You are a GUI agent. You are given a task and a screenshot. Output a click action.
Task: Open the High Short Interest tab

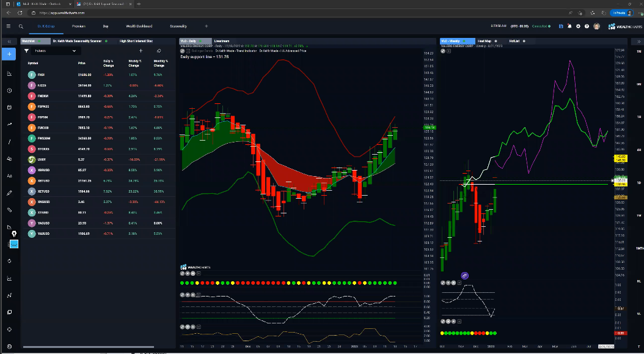pyautogui.click(x=136, y=41)
